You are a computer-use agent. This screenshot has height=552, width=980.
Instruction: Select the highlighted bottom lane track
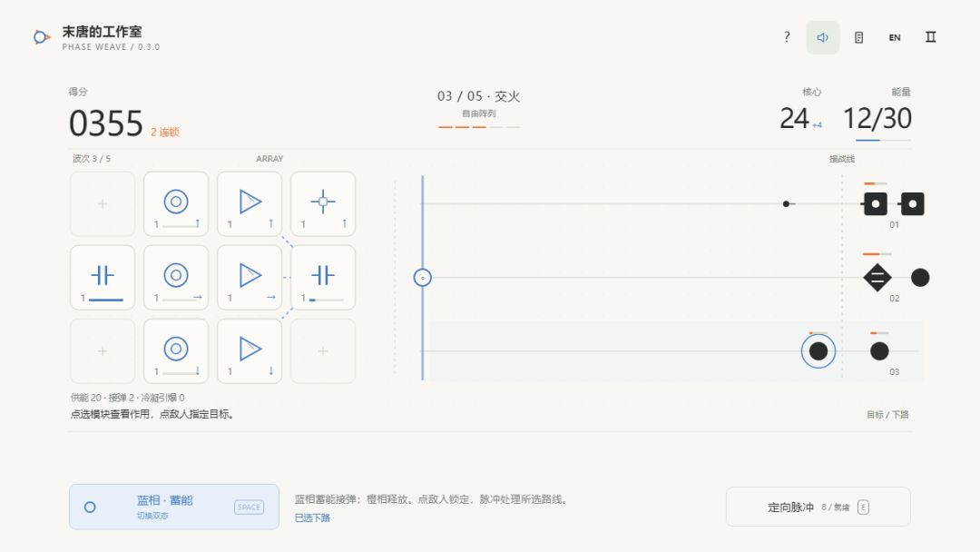point(673,351)
